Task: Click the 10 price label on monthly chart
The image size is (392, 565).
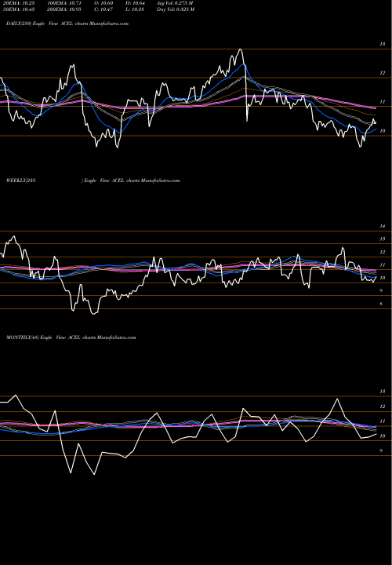Action: pos(383,436)
